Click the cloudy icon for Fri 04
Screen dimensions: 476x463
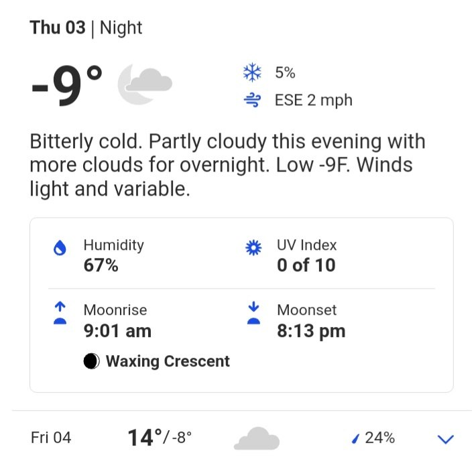point(257,438)
